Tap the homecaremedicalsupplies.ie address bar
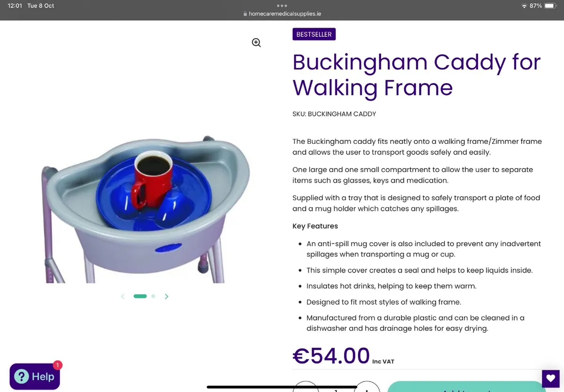The height and width of the screenshot is (392, 564). click(x=282, y=14)
